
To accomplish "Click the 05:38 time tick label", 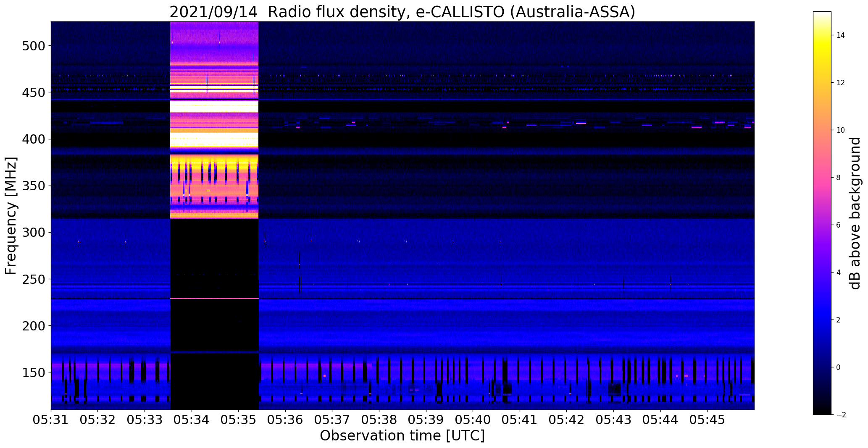I will coord(379,419).
